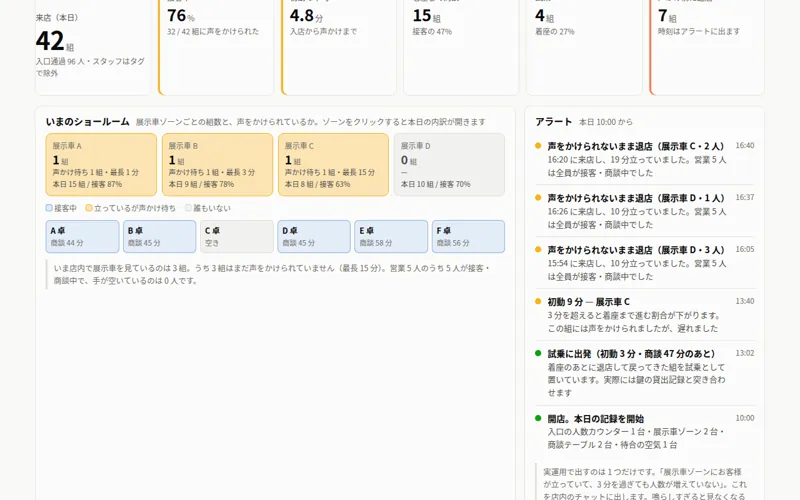Click the 32 / 42組に声をかけられた text
The height and width of the screenshot is (500, 800).
pyautogui.click(x=213, y=32)
